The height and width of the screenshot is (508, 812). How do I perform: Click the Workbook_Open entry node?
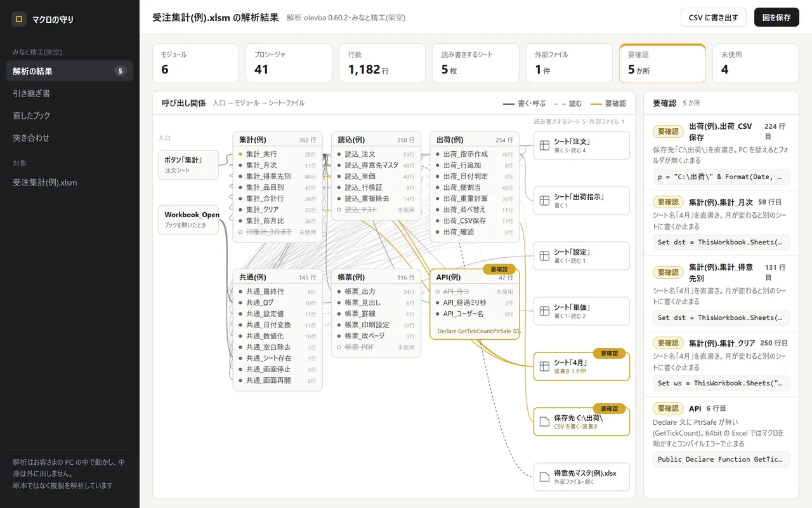pos(188,220)
